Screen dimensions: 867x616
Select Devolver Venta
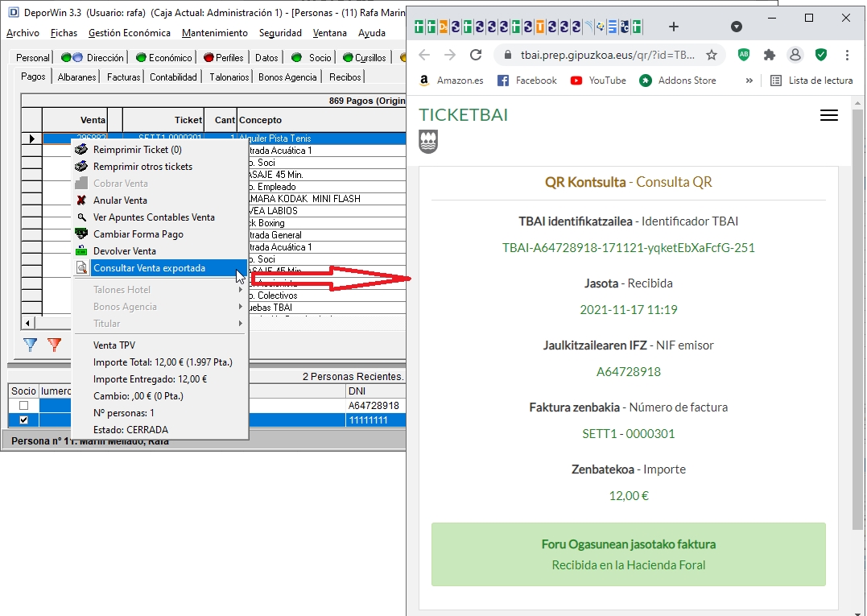[160, 251]
